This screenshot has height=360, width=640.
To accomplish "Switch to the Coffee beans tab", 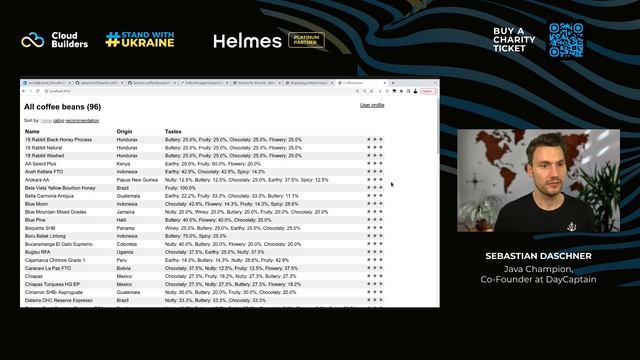I will click(361, 83).
